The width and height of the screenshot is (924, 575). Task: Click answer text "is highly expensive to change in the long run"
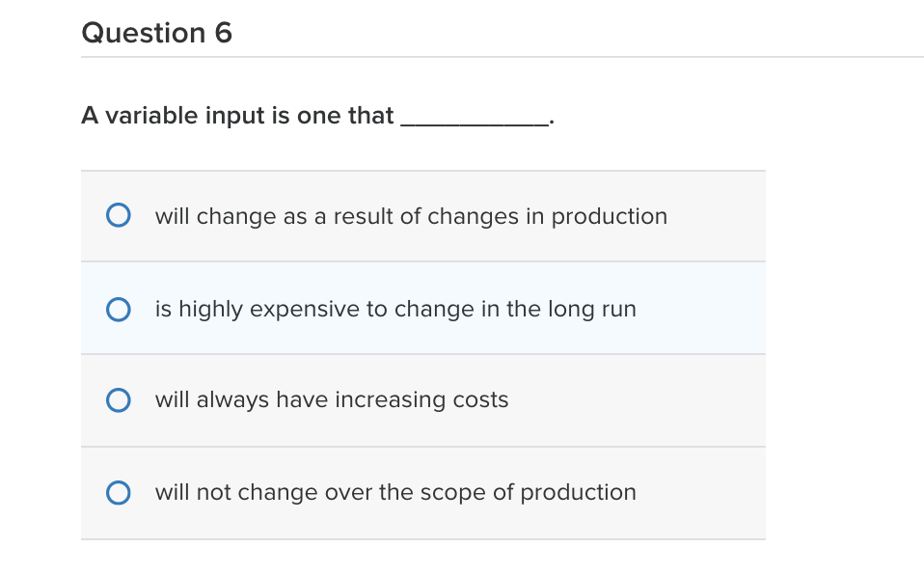(395, 309)
